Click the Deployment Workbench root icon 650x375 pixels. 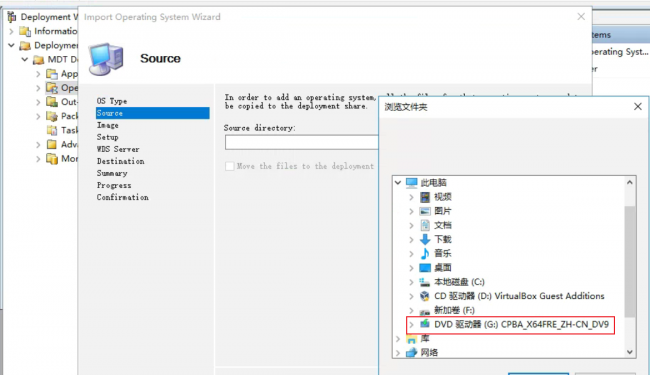tap(12, 17)
